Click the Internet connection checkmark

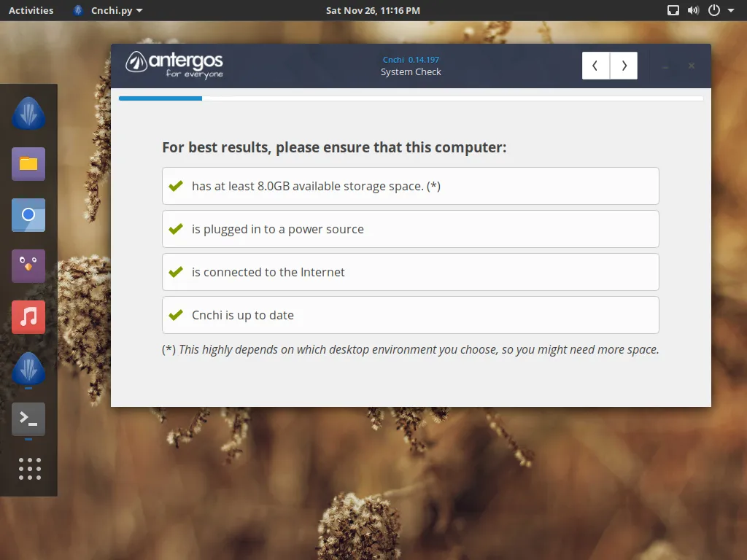(176, 272)
